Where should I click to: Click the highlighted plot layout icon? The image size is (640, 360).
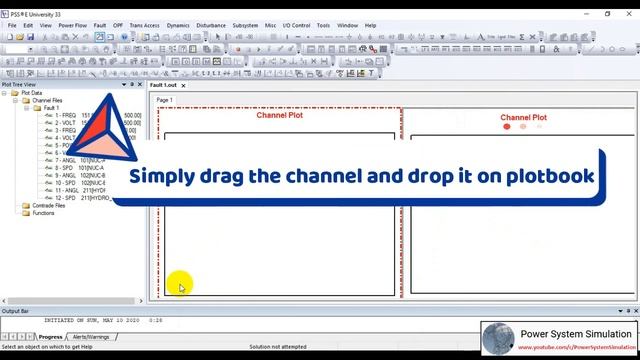[217, 62]
